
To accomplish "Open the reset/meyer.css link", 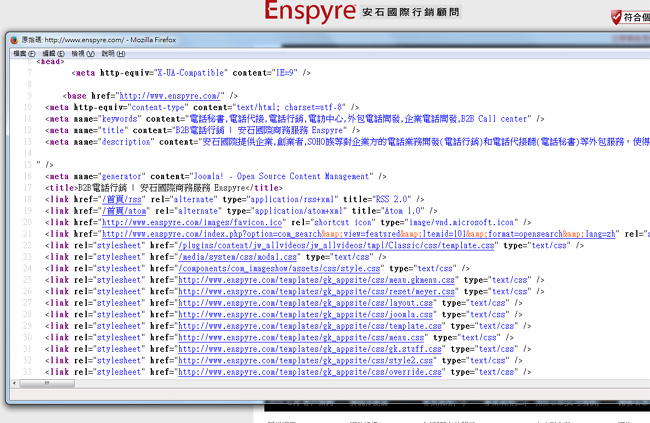I will coord(317,292).
